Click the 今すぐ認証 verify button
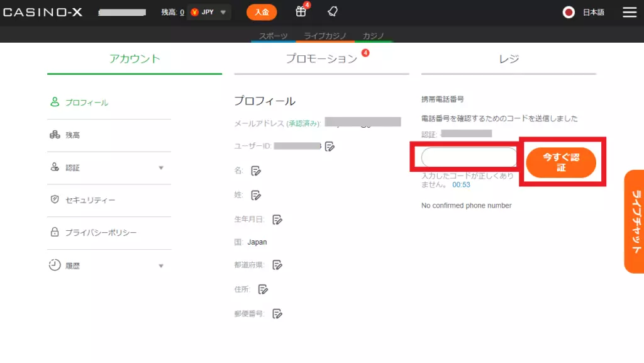Screen dimensions: 644x363 coord(560,162)
